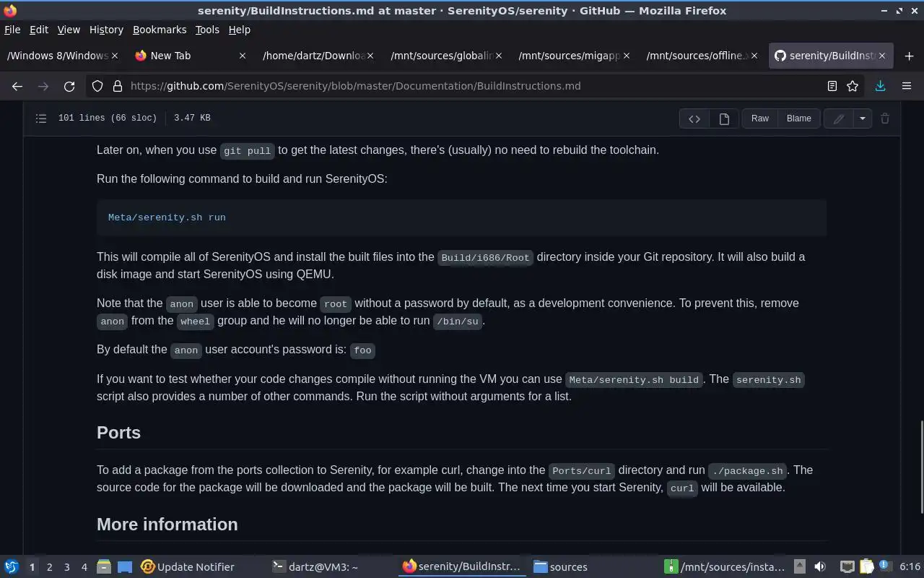Open Update Notifier from the taskbar

coord(188,567)
